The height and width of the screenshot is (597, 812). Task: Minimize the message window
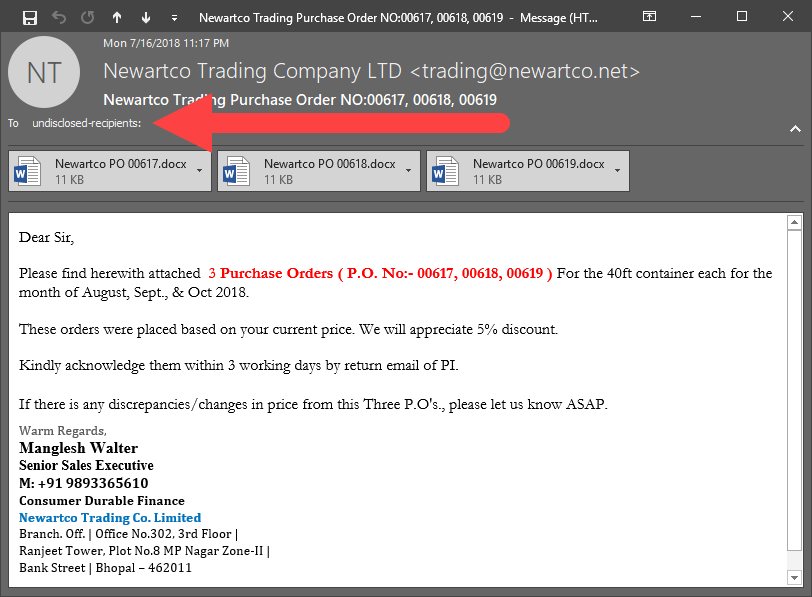[x=696, y=17]
